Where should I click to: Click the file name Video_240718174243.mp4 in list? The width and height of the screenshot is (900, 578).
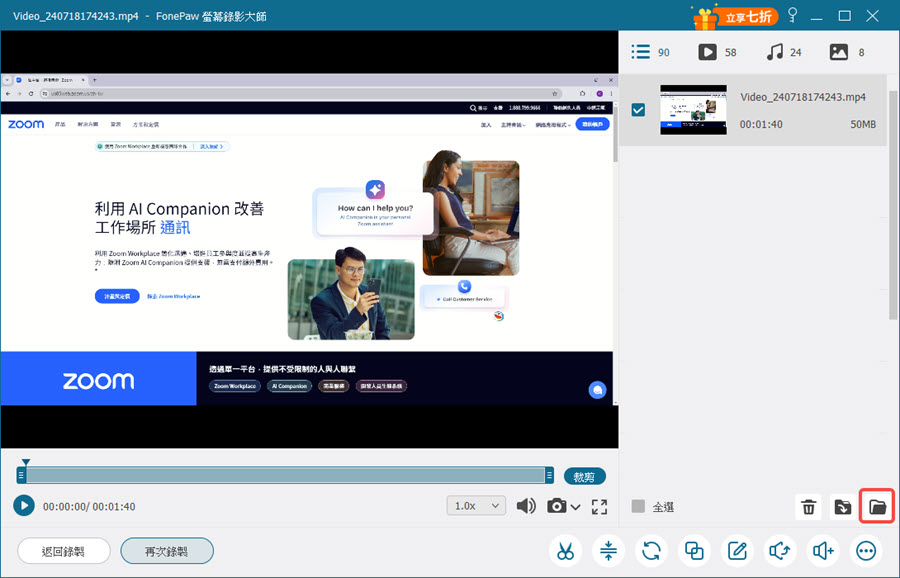(803, 96)
